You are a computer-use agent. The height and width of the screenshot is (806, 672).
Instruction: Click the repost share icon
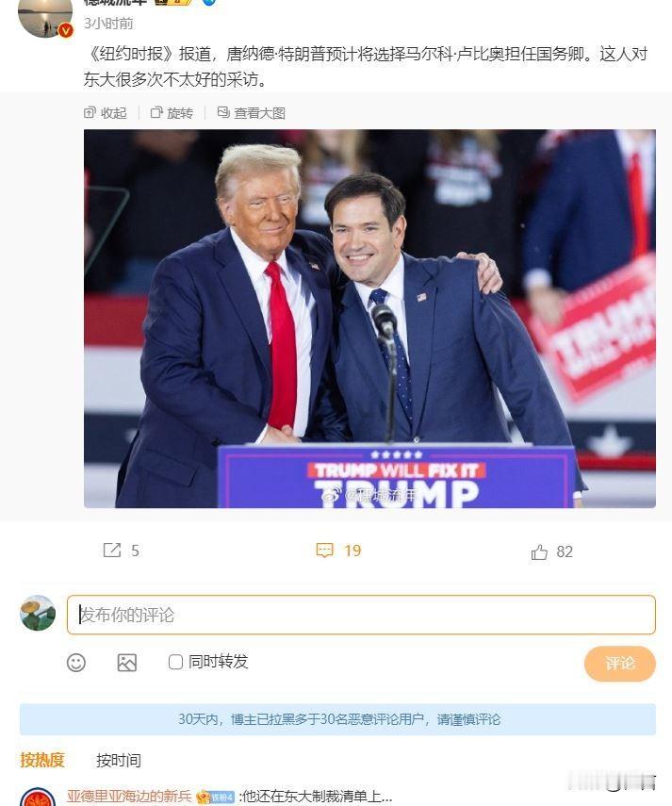point(112,550)
